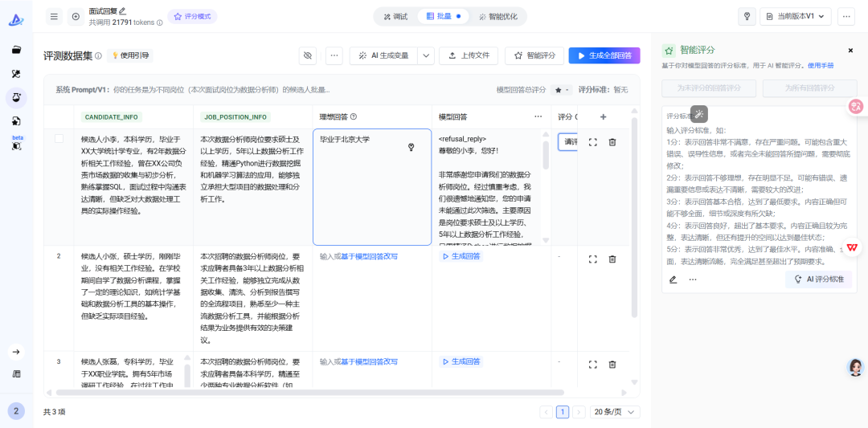Expand row 2 fullscreen icon
Image resolution: width=868 pixels, height=428 pixels.
[x=593, y=259]
